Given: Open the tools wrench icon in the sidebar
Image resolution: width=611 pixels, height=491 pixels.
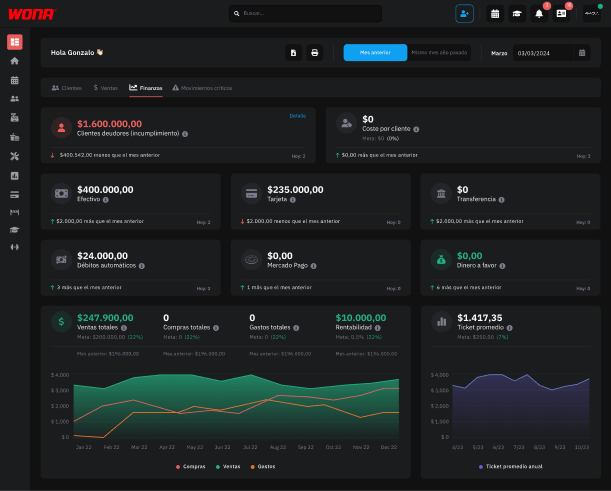Looking at the screenshot, I should pyautogui.click(x=15, y=156).
